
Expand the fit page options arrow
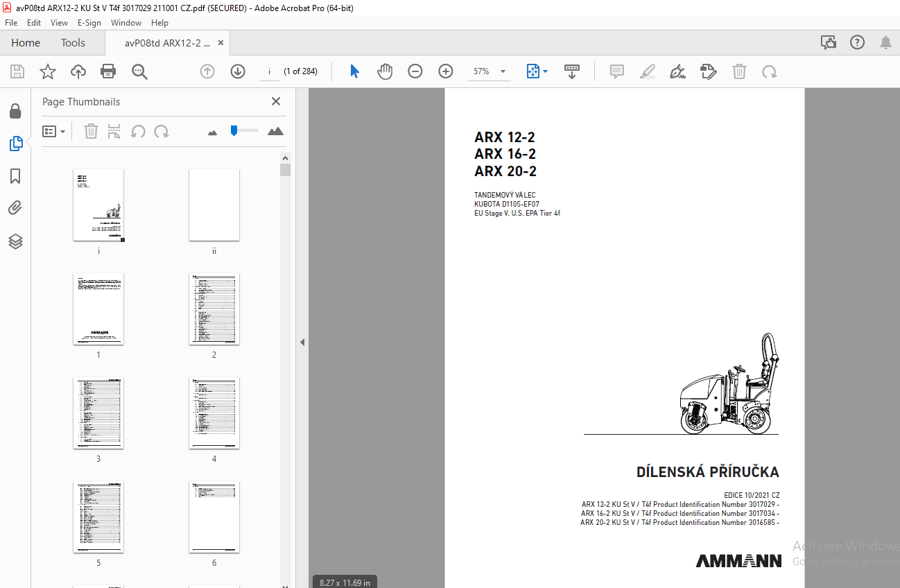545,71
